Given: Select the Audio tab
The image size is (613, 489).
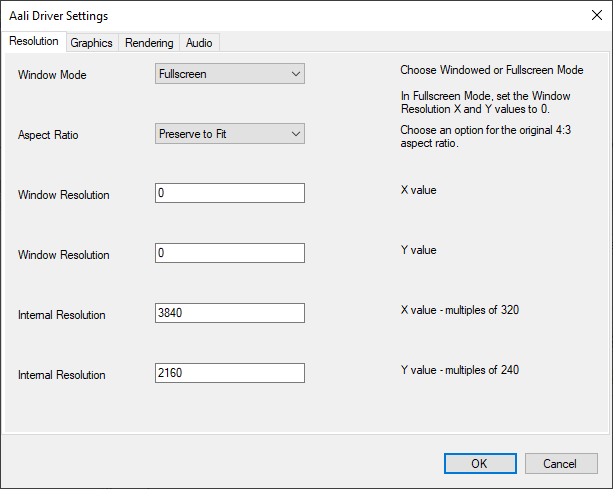Looking at the screenshot, I should coord(199,43).
